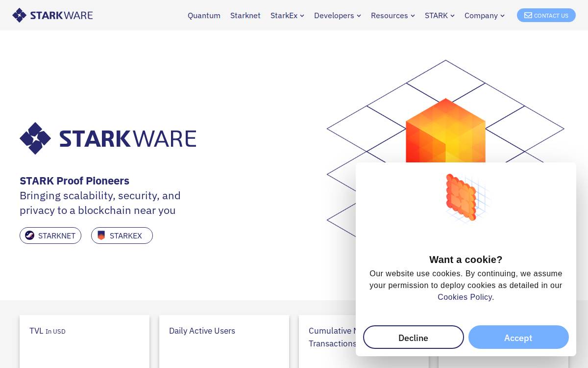Click the Daily Active Users card
Viewport: 588px width, 368px height.
pyautogui.click(x=224, y=342)
